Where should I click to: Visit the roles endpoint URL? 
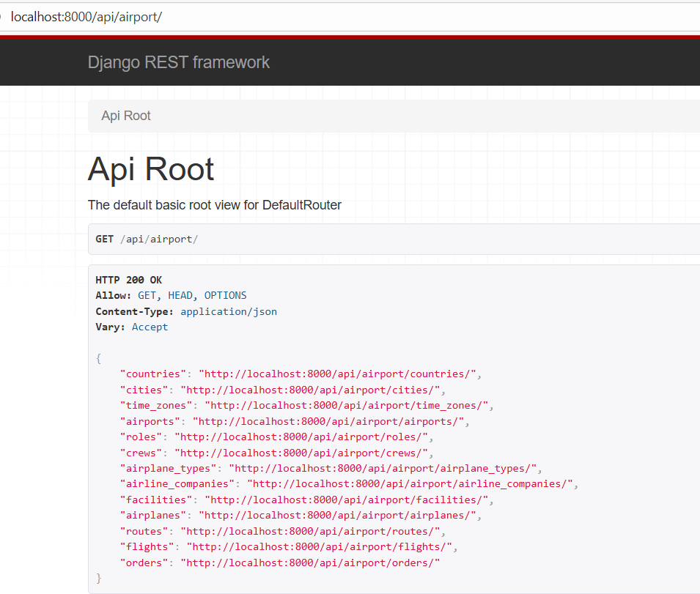(x=303, y=437)
